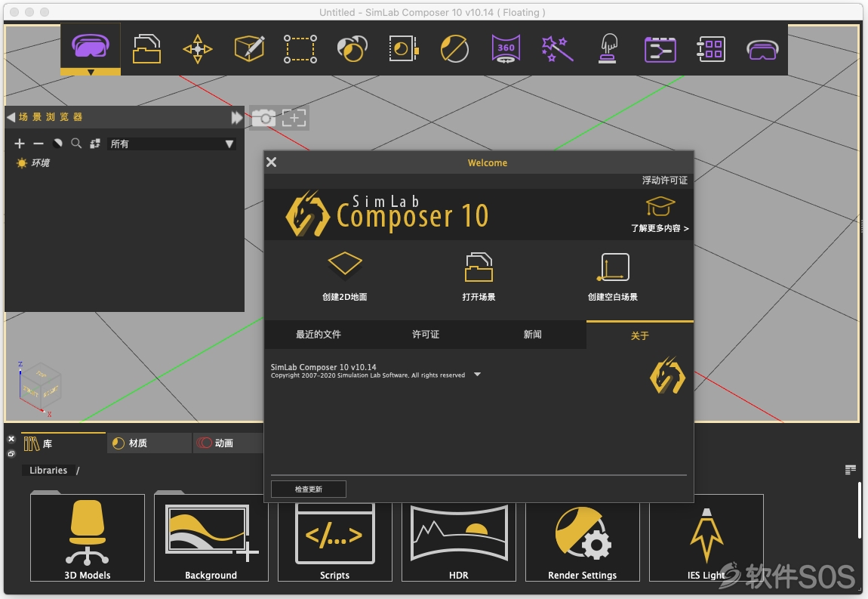Switch to the 材质 panel tab

pos(149,443)
